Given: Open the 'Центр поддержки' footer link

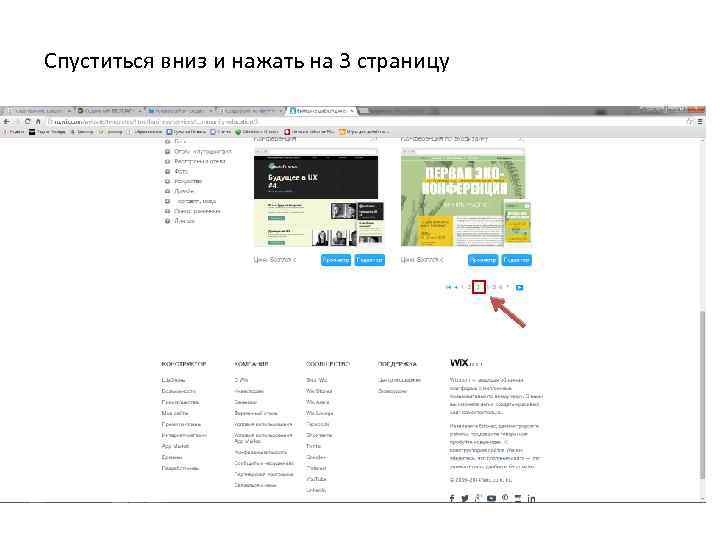Looking at the screenshot, I should pyautogui.click(x=399, y=380).
